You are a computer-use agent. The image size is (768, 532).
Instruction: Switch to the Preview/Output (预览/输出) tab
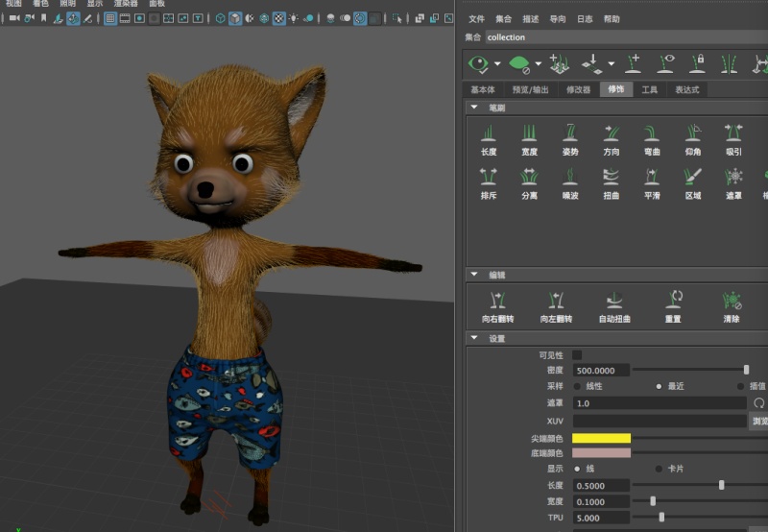[531, 89]
